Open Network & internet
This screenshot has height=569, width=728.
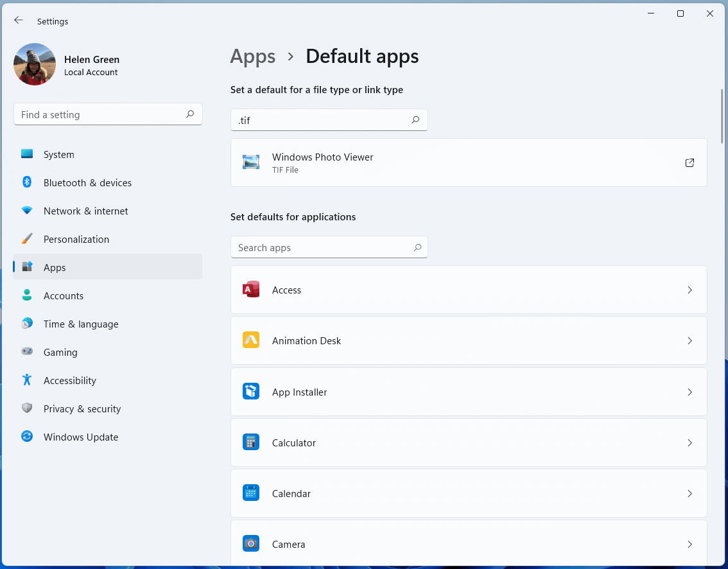tap(108, 211)
